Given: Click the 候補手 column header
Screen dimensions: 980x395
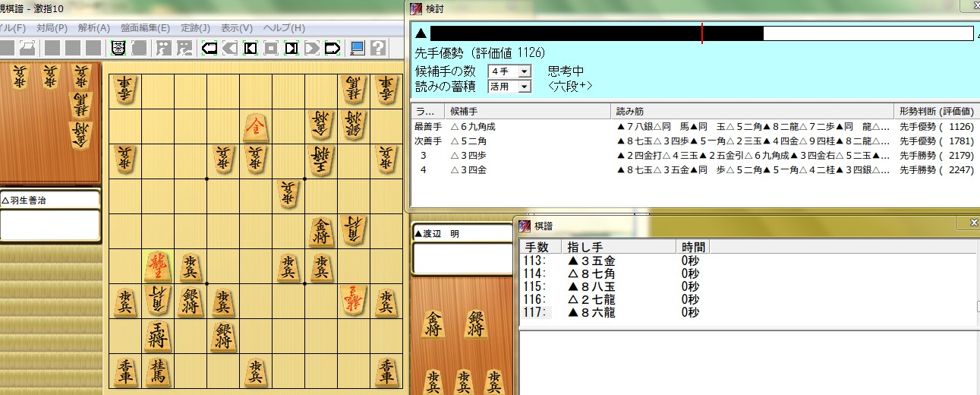Looking at the screenshot, I should [529, 112].
